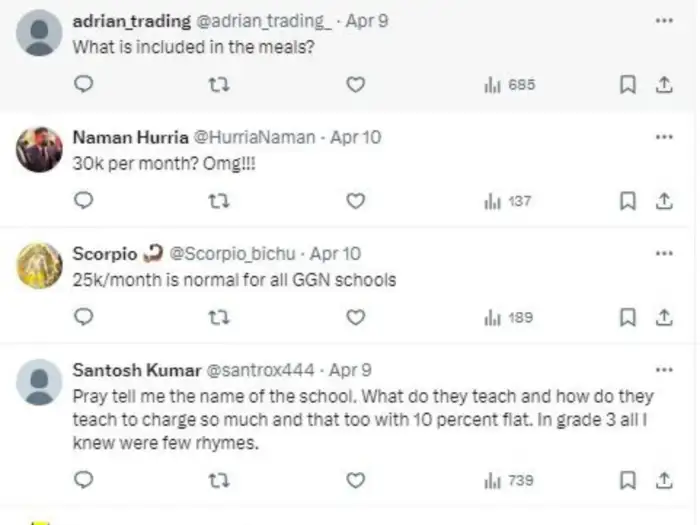Open more options on Naman Hurria's tweet
The height and width of the screenshot is (525, 700).
point(663,137)
